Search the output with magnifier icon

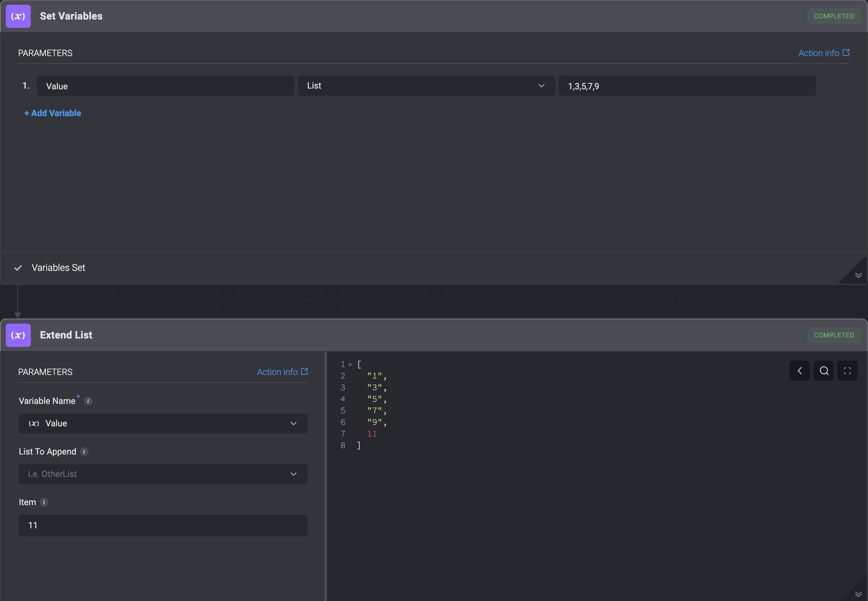click(824, 371)
